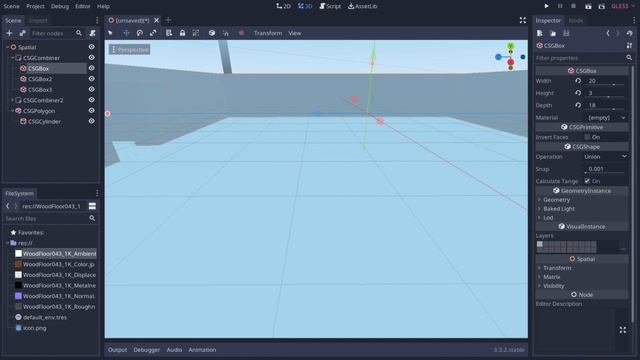Expand the CSGCombiner2 tree node
Screen dimensions: 640x360
12,100
